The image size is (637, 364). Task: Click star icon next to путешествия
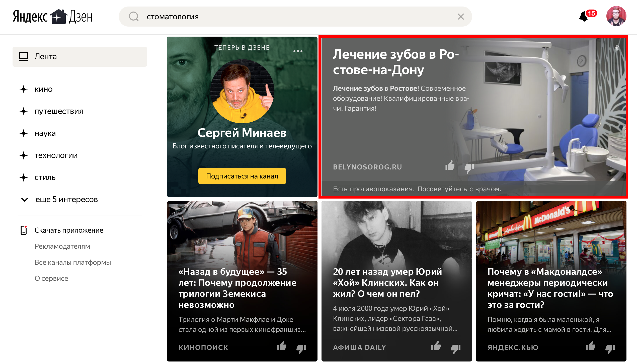pyautogui.click(x=24, y=111)
